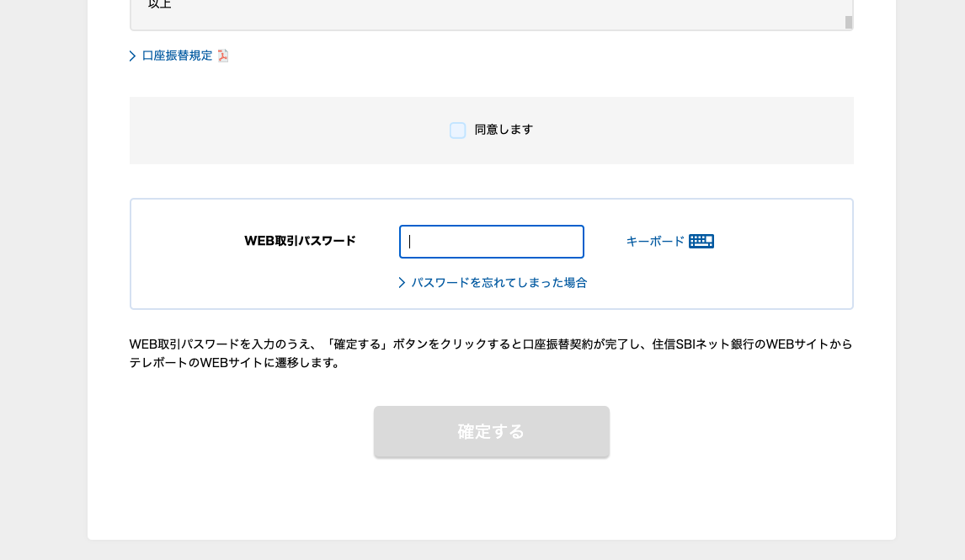Image resolution: width=965 pixels, height=560 pixels.
Task: Focus the WEB取引パスワード input field
Action: pyautogui.click(x=492, y=242)
